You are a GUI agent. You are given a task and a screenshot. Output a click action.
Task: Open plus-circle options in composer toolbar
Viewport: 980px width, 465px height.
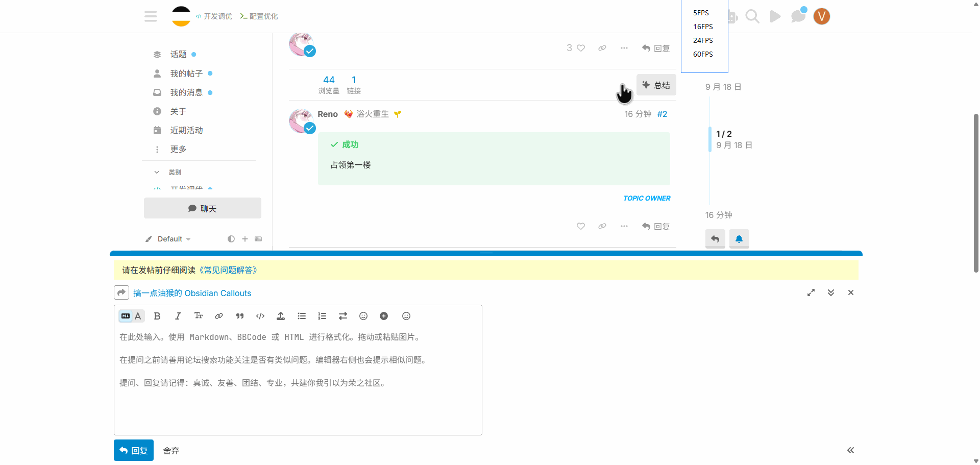point(384,316)
